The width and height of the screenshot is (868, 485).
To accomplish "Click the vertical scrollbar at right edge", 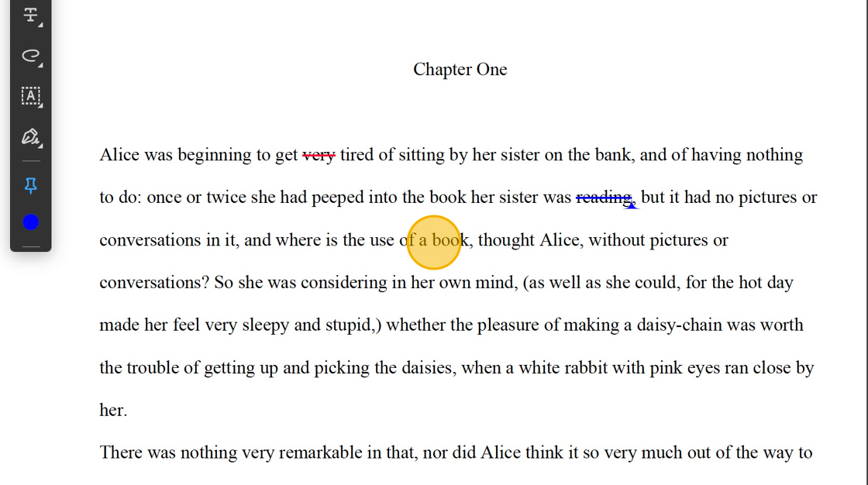I will (x=866, y=242).
